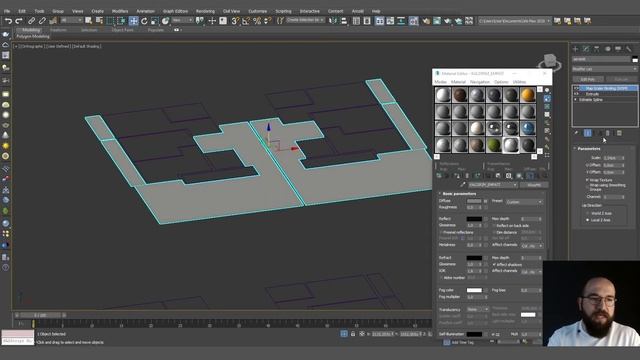Open the project path dropdown in toolbar
The height and width of the screenshot is (360, 640).
[x=515, y=20]
